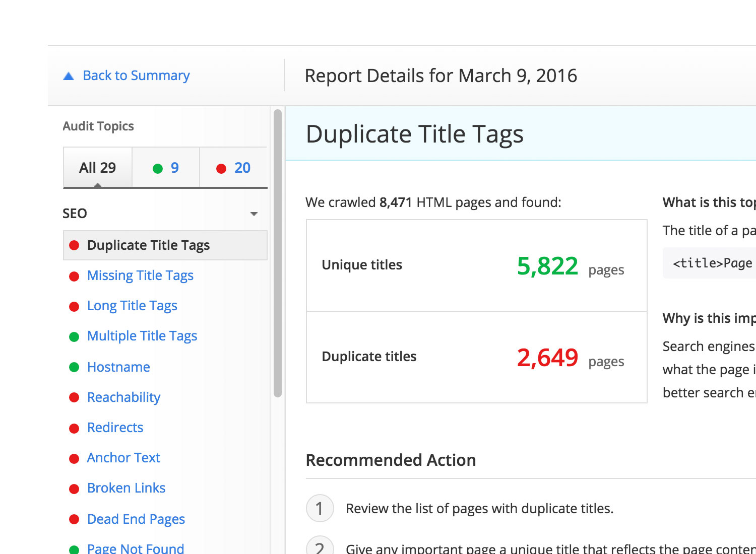Click the 'We crawled 8,471 HTML pages' text
The image size is (756, 554).
pyautogui.click(x=433, y=202)
